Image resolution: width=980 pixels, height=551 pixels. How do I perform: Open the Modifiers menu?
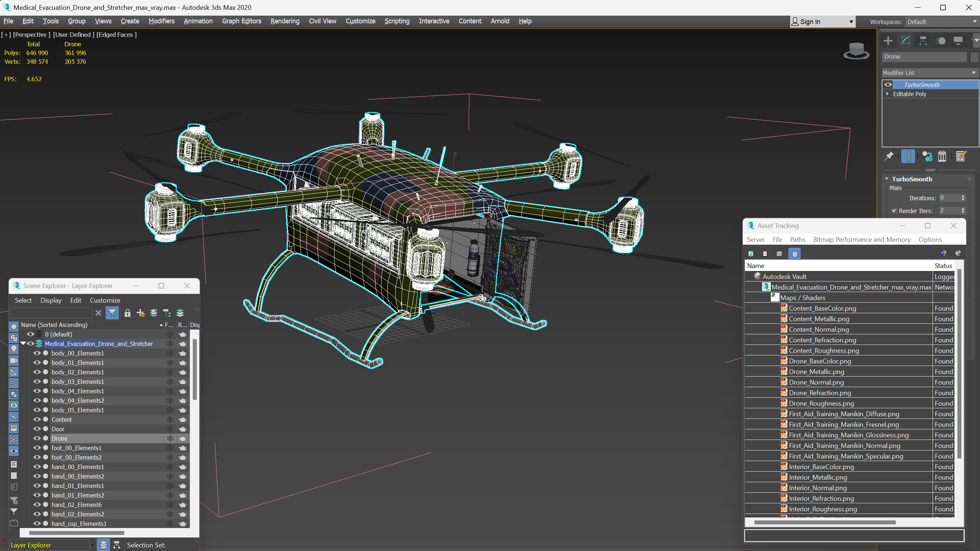[x=161, y=21]
